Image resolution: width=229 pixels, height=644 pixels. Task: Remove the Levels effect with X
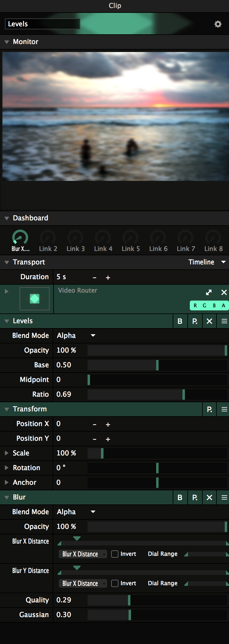(209, 321)
